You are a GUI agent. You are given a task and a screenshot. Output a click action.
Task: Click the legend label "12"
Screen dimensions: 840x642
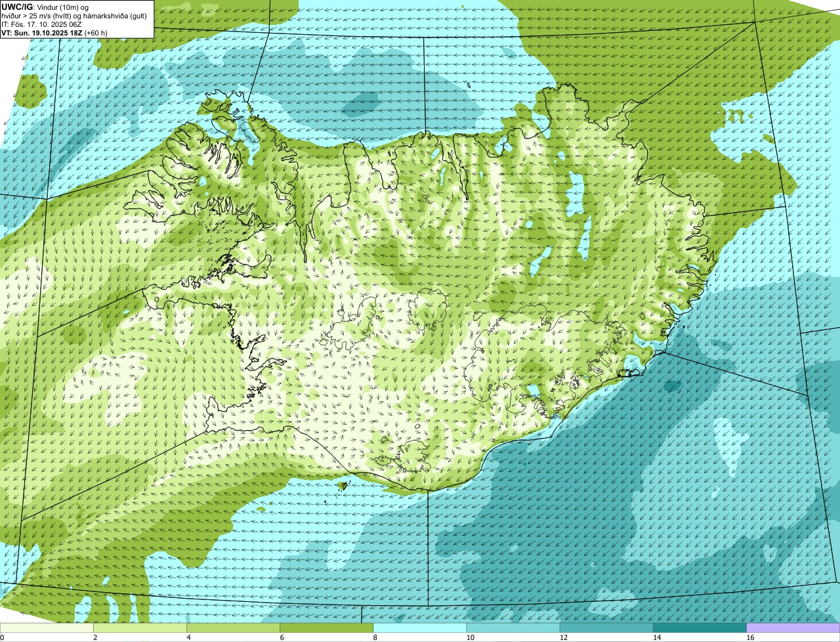564,637
